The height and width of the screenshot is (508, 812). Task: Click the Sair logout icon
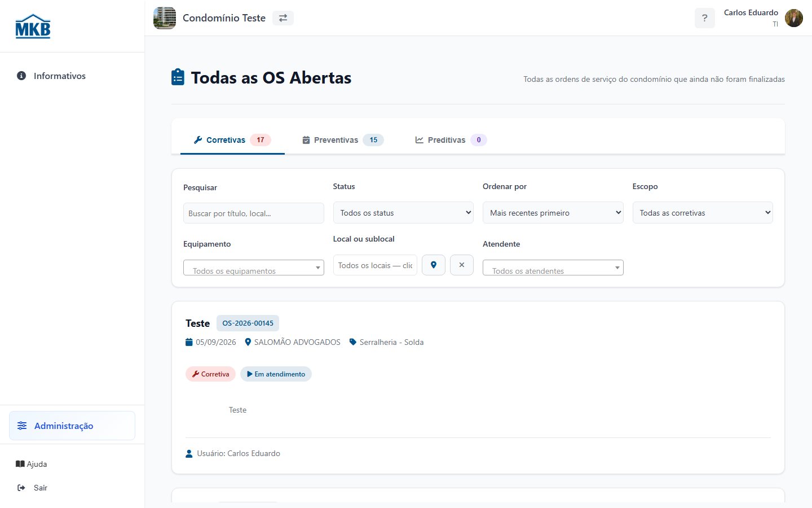tap(21, 488)
